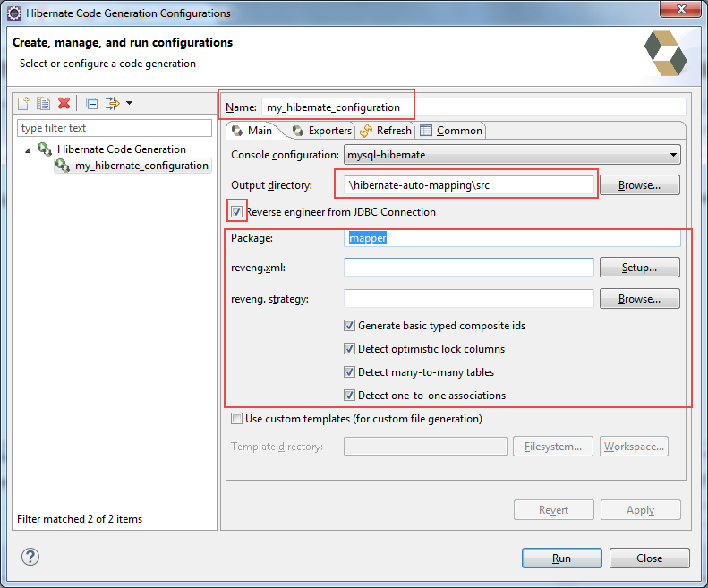Screen dimensions: 708x588
Task: Uncheck Generate basic typed composite ids
Action: (x=350, y=326)
